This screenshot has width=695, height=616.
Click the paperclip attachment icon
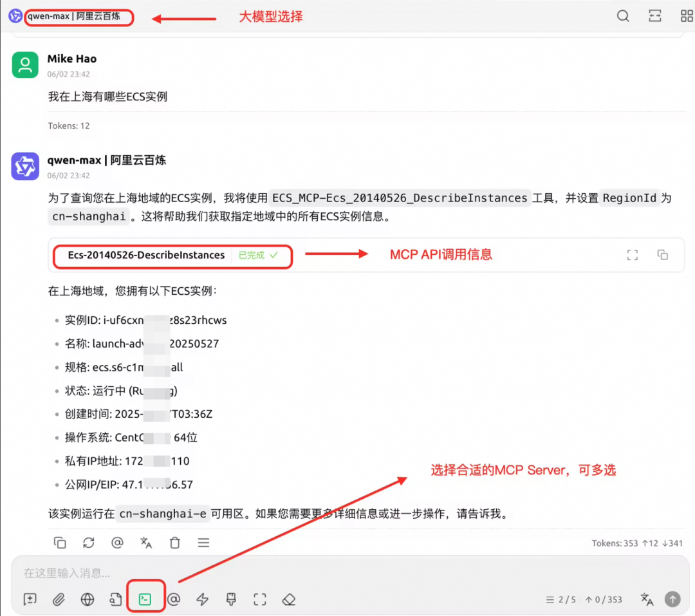pyautogui.click(x=59, y=599)
